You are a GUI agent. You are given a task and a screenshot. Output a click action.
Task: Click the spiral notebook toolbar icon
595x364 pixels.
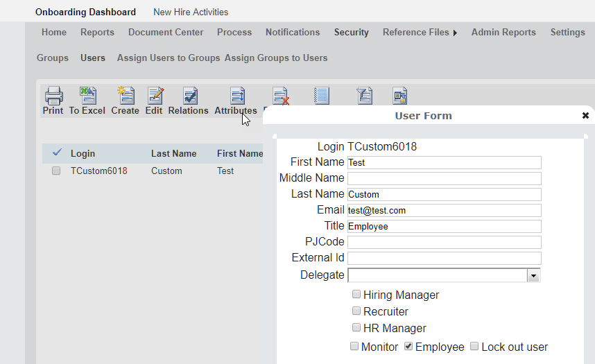[321, 96]
